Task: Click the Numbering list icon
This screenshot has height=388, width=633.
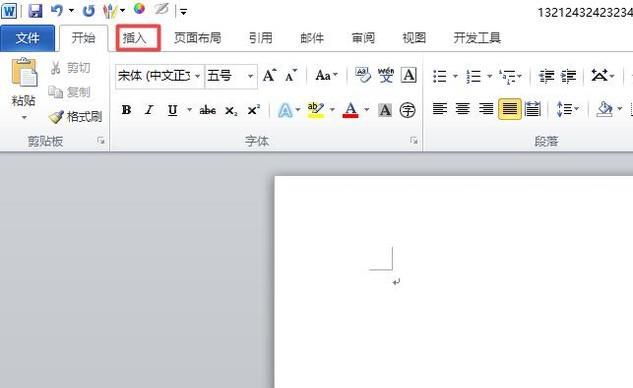Action: pyautogui.click(x=474, y=76)
